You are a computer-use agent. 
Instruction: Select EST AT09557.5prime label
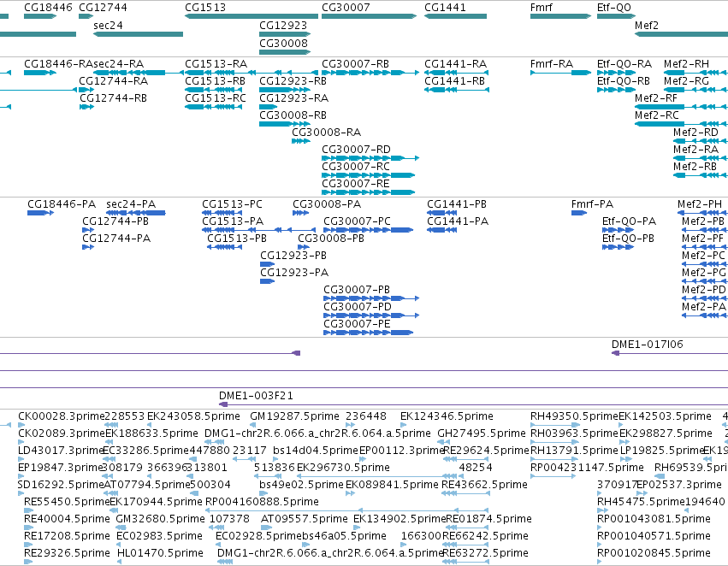(x=304, y=519)
